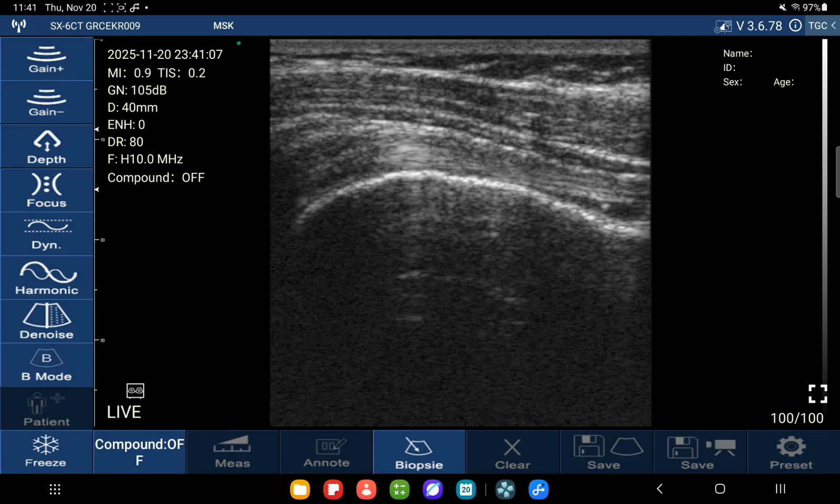Tap the Android back navigation button
Image resolution: width=840 pixels, height=504 pixels.
(660, 489)
